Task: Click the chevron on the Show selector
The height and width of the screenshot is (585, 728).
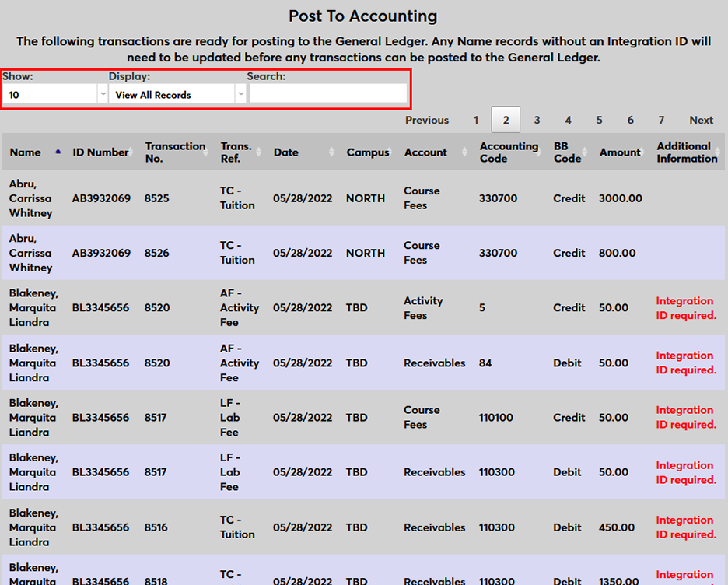Action: pos(102,94)
